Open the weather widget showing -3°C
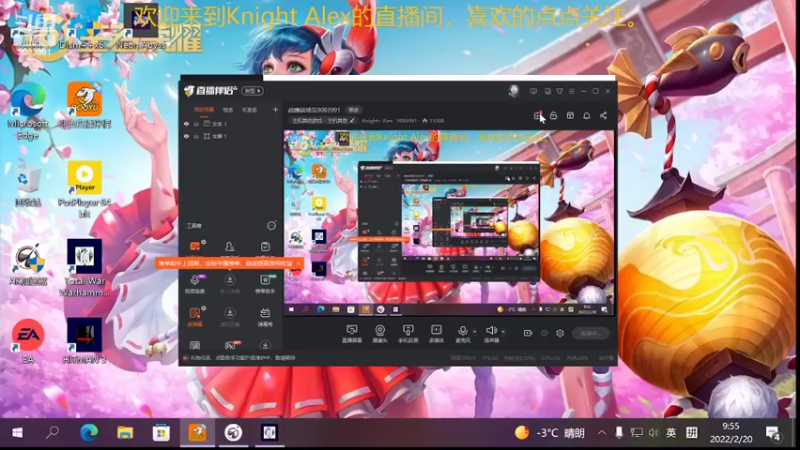 tap(550, 433)
